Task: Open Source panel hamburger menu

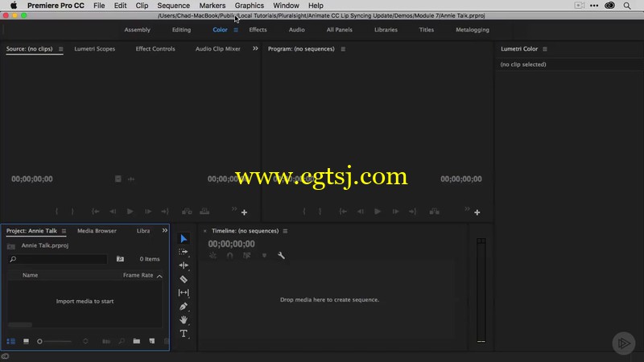Action: click(61, 49)
